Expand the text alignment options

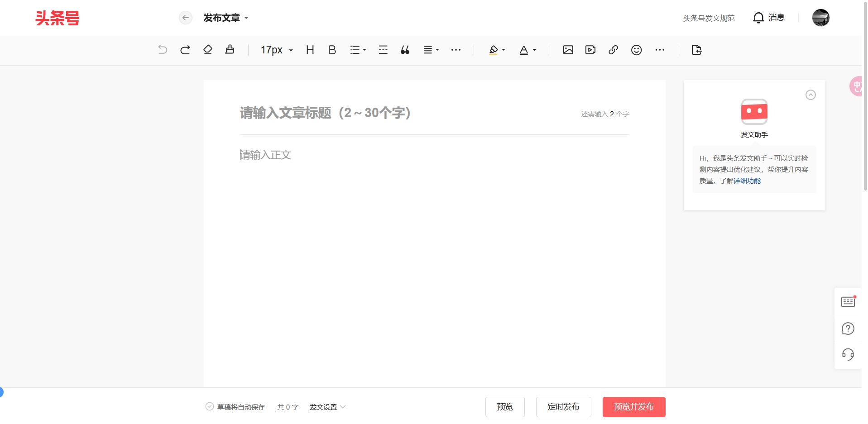click(x=431, y=50)
